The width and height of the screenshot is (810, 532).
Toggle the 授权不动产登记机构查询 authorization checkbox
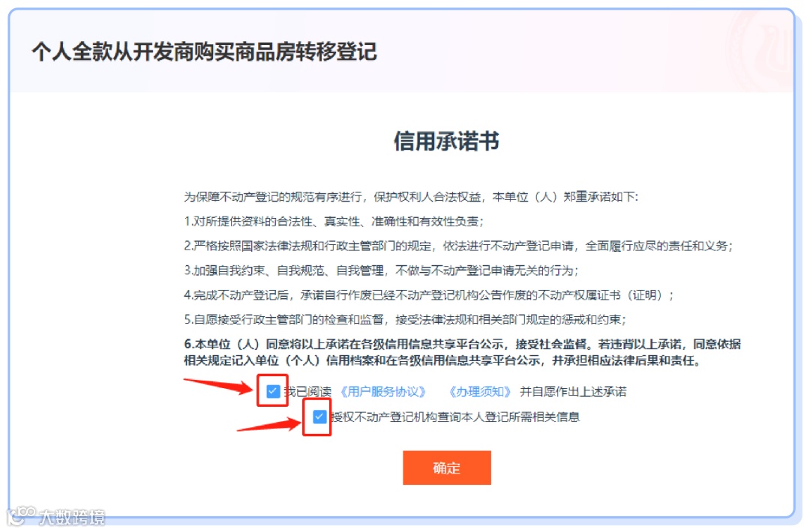(x=319, y=417)
